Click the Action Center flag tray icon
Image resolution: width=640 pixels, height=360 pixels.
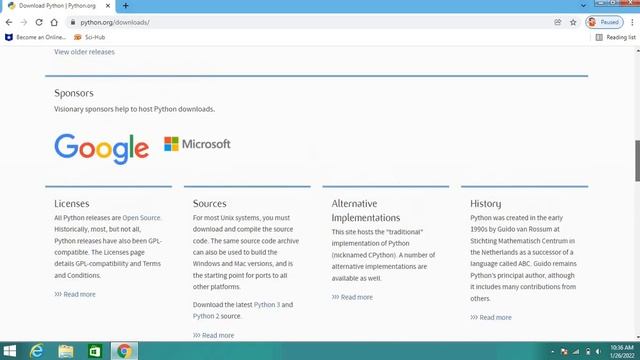564,351
